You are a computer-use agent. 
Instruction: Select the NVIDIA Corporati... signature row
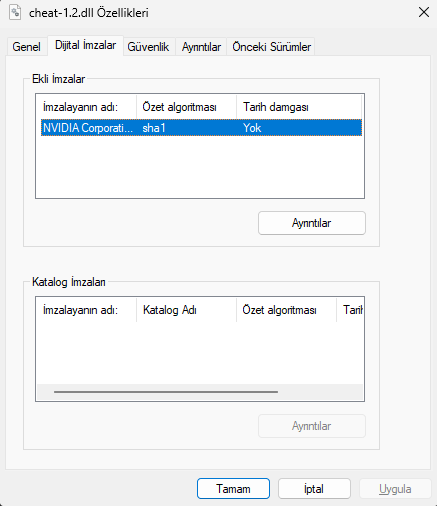coord(201,128)
